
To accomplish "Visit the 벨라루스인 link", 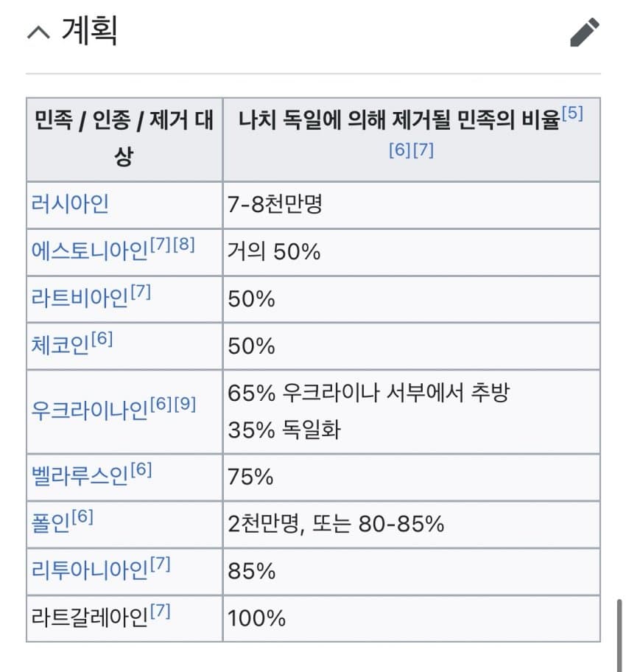I will 80,476.
